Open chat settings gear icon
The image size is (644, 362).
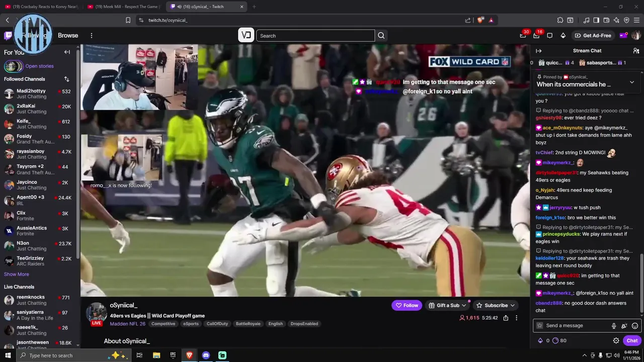616,340
